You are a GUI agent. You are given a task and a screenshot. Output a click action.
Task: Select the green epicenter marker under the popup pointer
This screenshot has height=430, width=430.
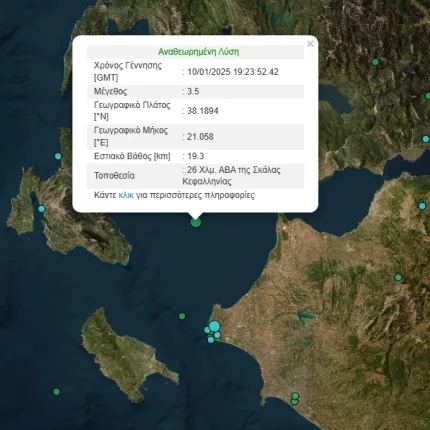pos(196,222)
